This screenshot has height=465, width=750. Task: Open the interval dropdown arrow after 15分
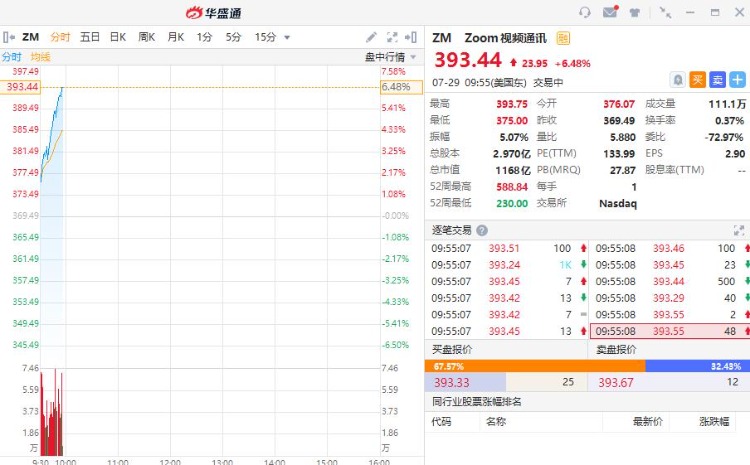click(x=287, y=37)
